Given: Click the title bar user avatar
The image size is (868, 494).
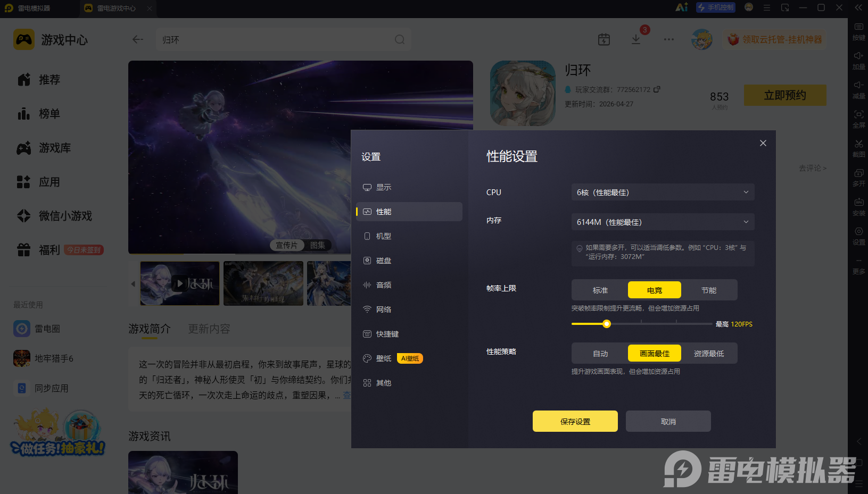Looking at the screenshot, I should coord(749,7).
